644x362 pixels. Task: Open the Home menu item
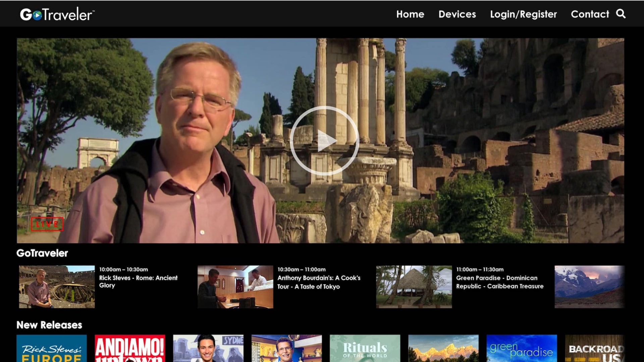click(410, 14)
